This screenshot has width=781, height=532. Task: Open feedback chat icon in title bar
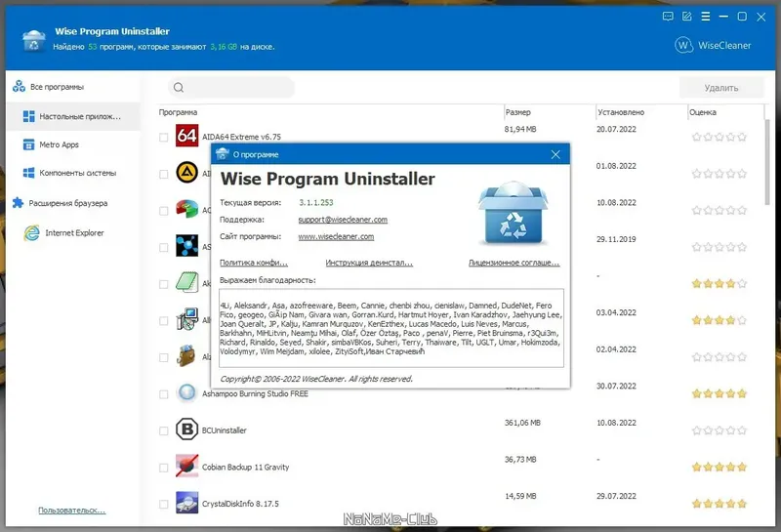click(x=668, y=17)
